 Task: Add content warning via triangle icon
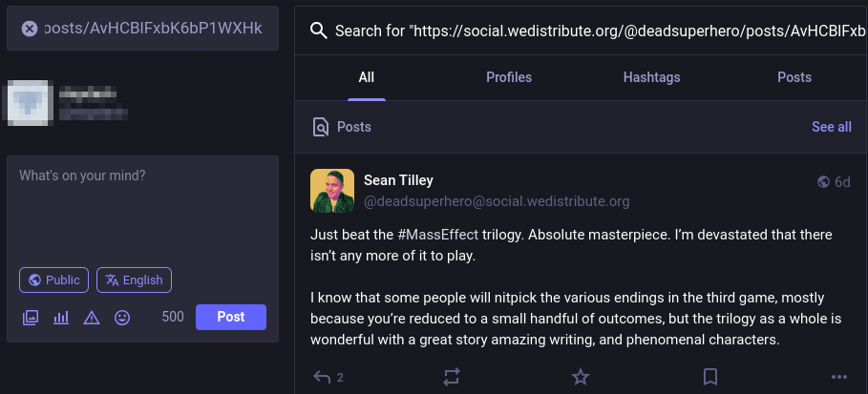click(92, 317)
